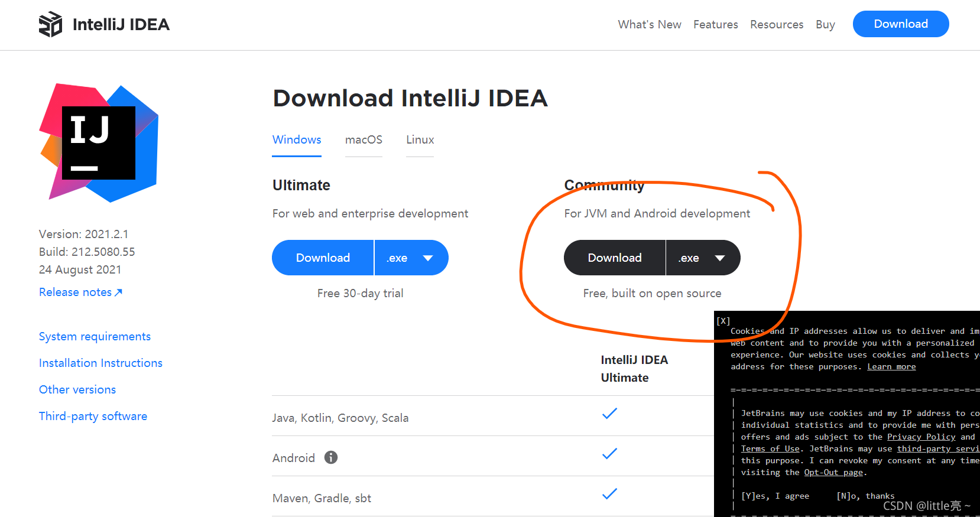Click 'Free, built on open source' text
Image resolution: width=980 pixels, height=517 pixels.
point(652,293)
